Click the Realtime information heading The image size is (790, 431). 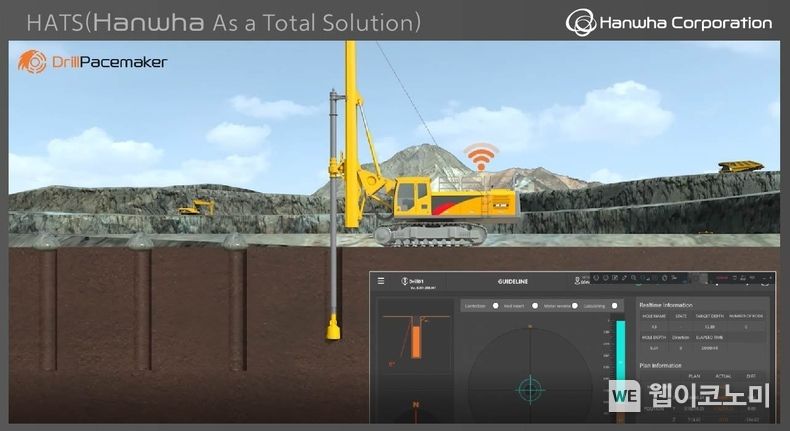666,305
